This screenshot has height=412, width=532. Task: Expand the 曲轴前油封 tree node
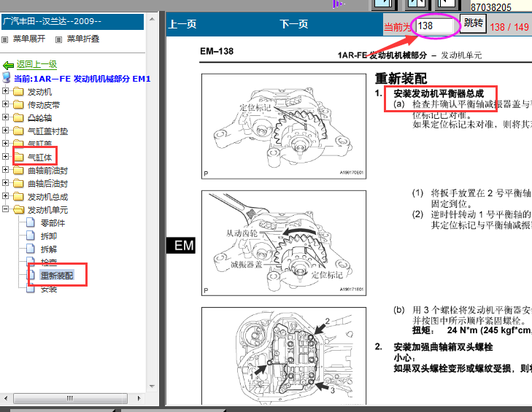pyautogui.click(x=5, y=170)
